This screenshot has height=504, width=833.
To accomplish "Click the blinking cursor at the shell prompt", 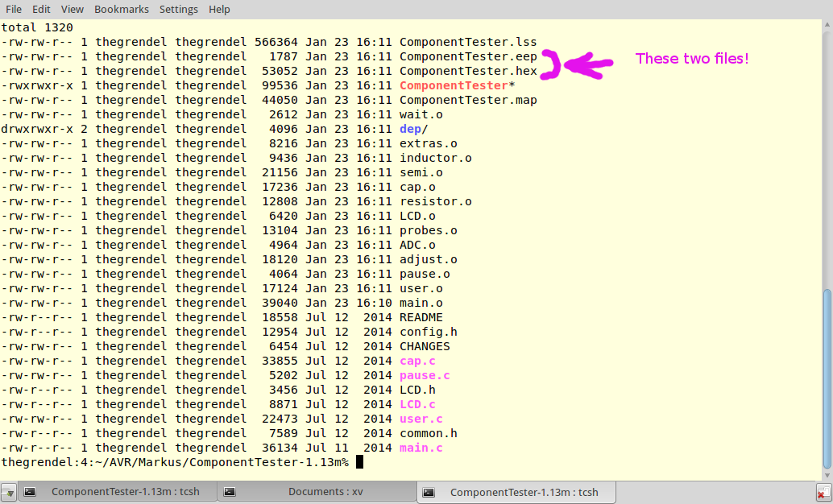I will [x=359, y=461].
